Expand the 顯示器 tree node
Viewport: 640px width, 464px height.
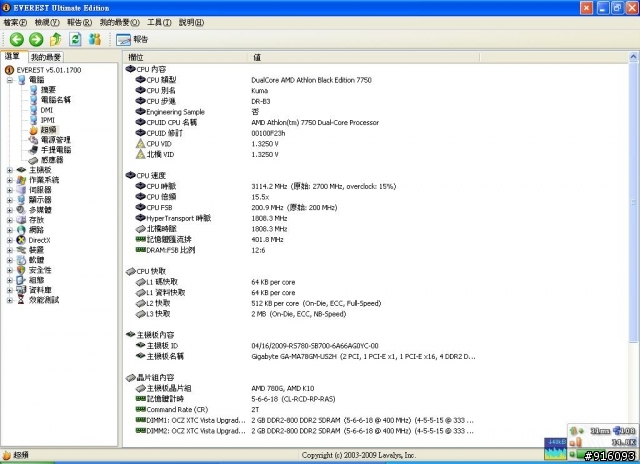click(10, 200)
